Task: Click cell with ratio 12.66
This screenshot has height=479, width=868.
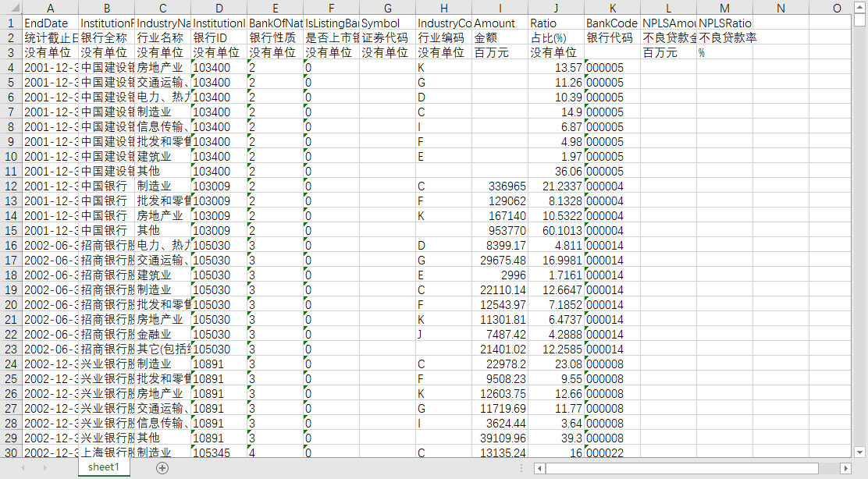Action: pyautogui.click(x=557, y=394)
